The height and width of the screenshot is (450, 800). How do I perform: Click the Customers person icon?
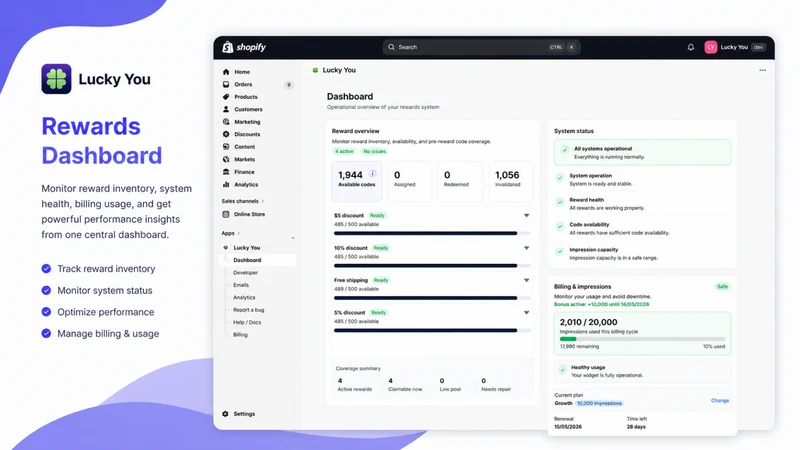click(226, 109)
